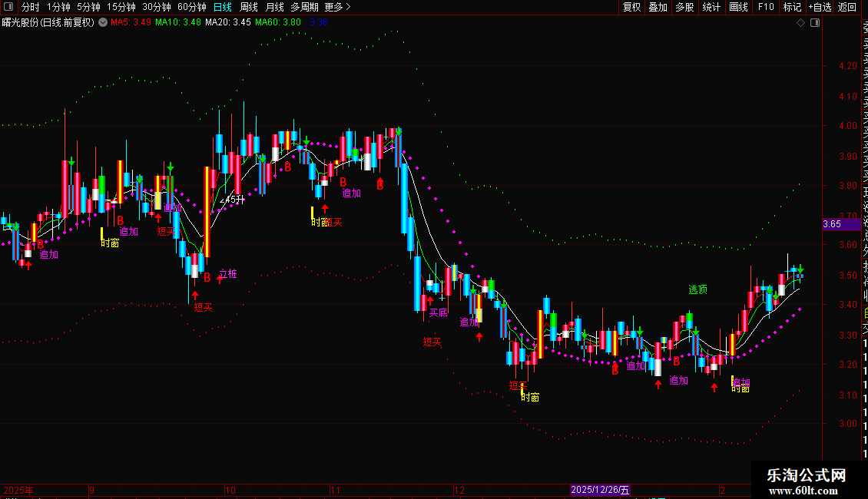Click month 10 marker on time axis
Image resolution: width=868 pixels, height=499 pixels.
230,490
